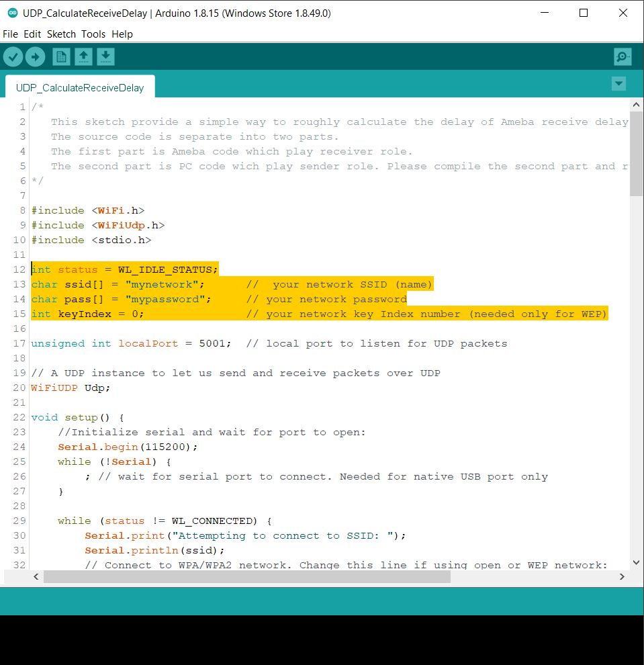This screenshot has width=644, height=665.
Task: Open the File menu
Action: click(10, 34)
